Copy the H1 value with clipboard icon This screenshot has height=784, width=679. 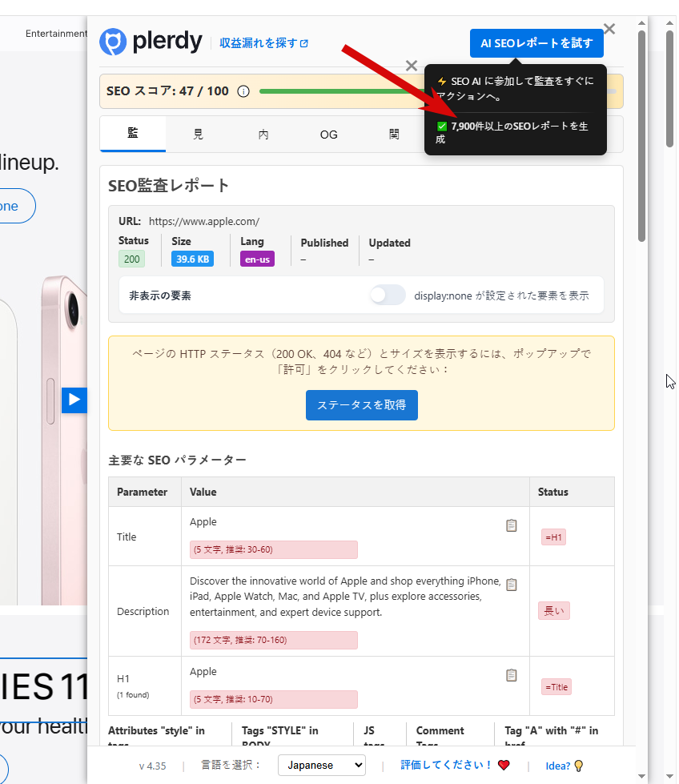[x=511, y=675]
